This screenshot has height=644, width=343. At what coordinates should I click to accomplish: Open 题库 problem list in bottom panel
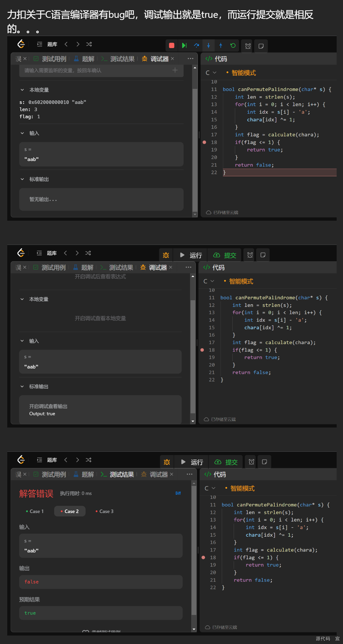pos(47,460)
